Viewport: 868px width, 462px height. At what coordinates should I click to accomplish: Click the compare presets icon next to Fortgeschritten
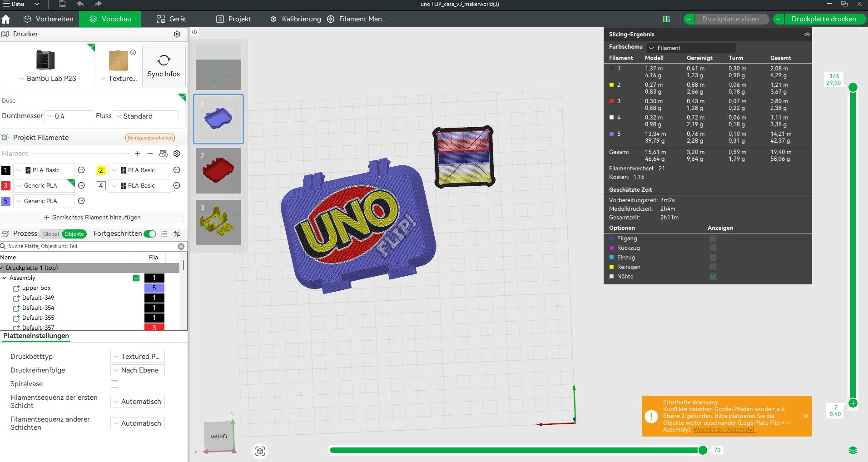tap(177, 234)
